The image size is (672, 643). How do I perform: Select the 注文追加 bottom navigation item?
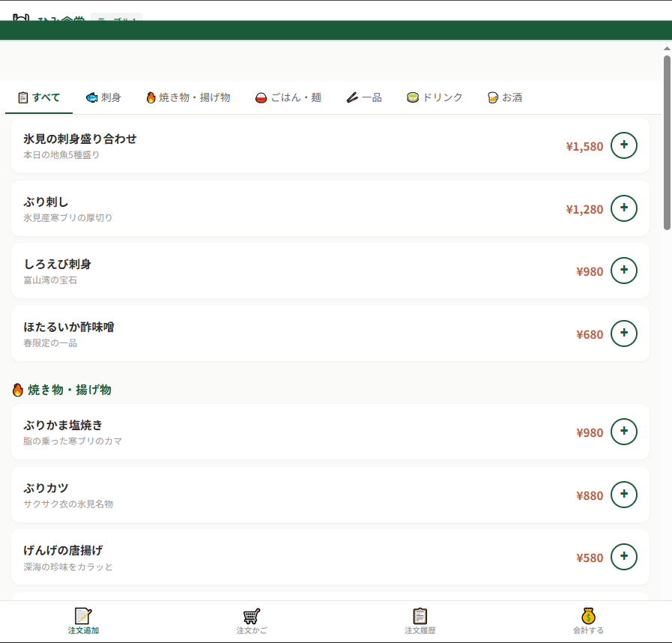click(83, 621)
